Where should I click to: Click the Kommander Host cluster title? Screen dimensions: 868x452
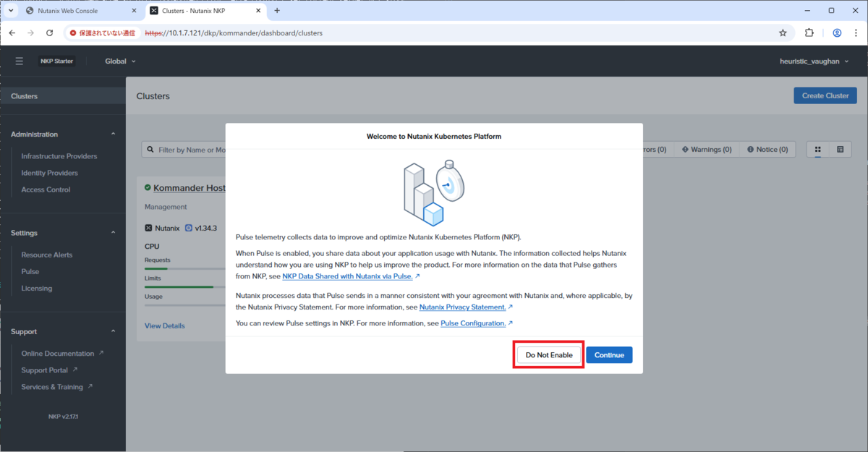(189, 188)
